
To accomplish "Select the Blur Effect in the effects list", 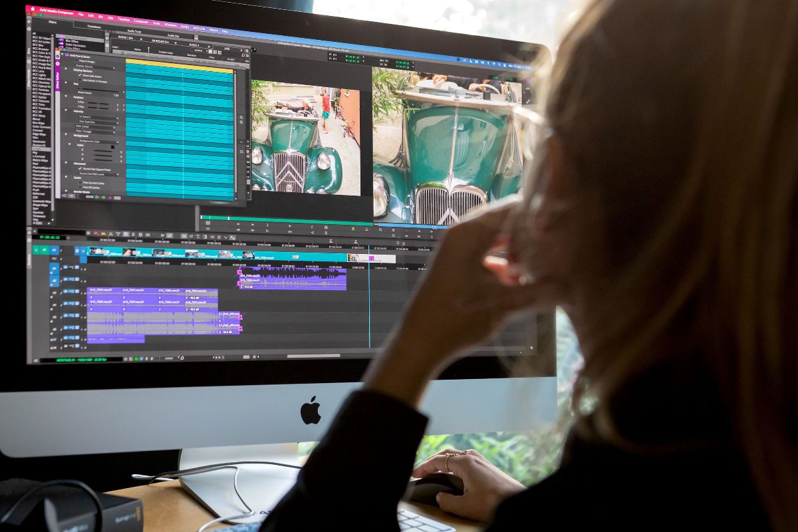I will click(x=72, y=41).
